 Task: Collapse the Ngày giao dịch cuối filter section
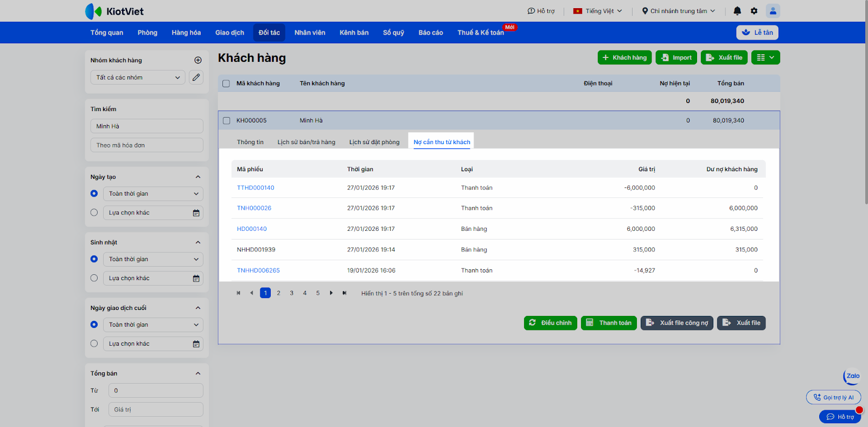(x=198, y=308)
